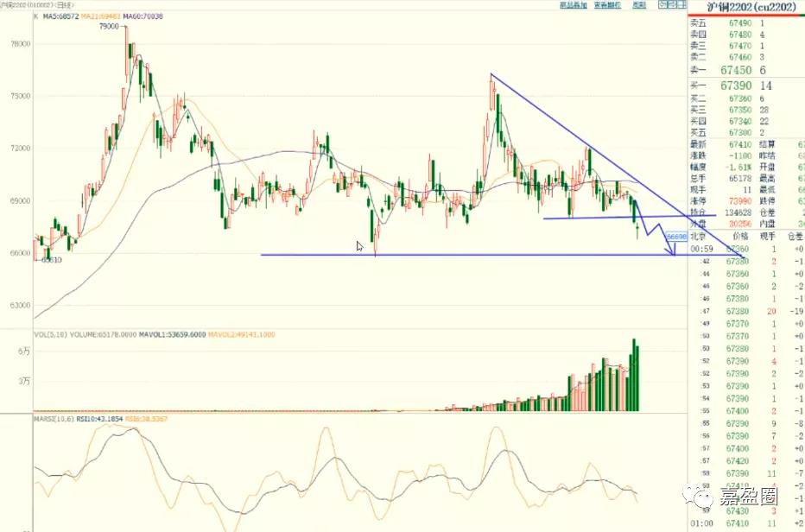This screenshot has height=532, width=805.
Task: Click the 查看期权 link
Action: click(x=608, y=5)
